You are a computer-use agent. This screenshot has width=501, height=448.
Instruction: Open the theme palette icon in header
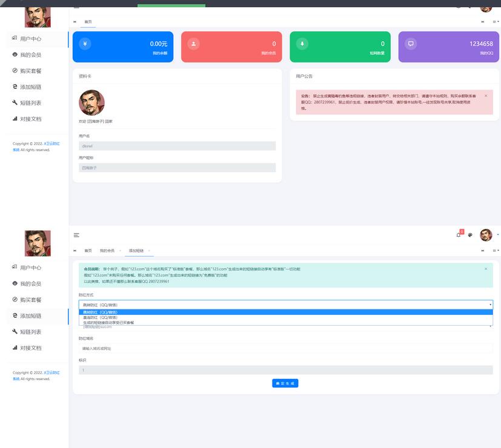470,235
